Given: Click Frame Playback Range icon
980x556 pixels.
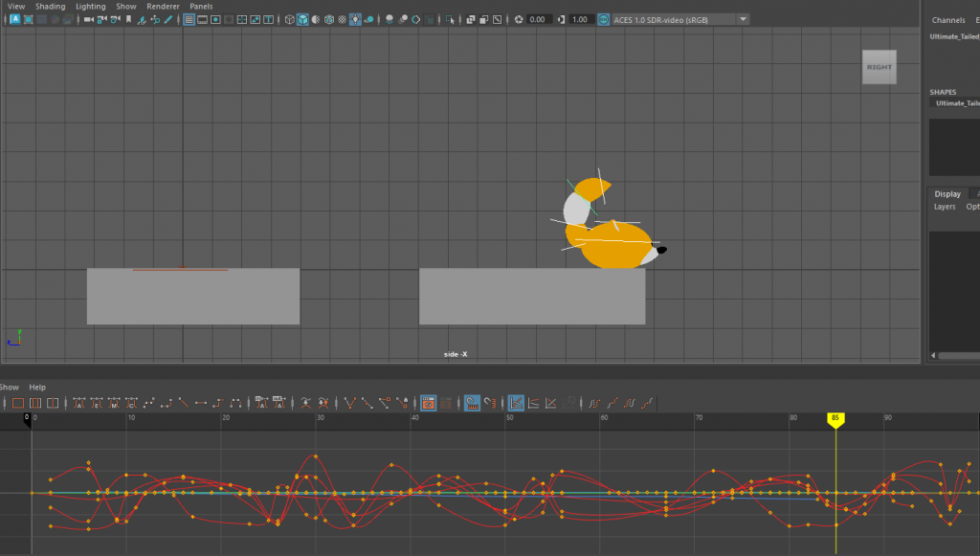Looking at the screenshot, I should (x=35, y=403).
